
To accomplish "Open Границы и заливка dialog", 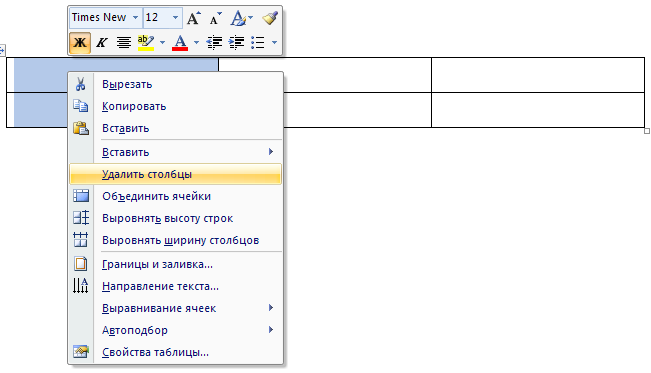I will 176,264.
